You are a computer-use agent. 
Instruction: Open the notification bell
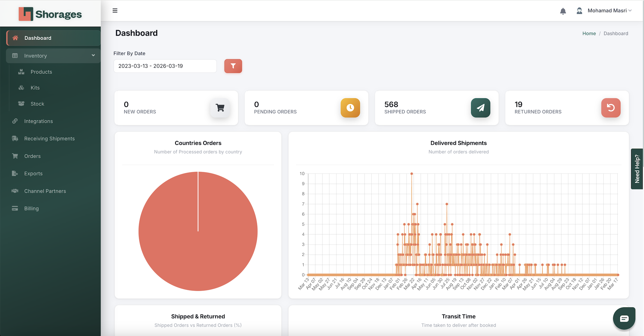click(563, 11)
